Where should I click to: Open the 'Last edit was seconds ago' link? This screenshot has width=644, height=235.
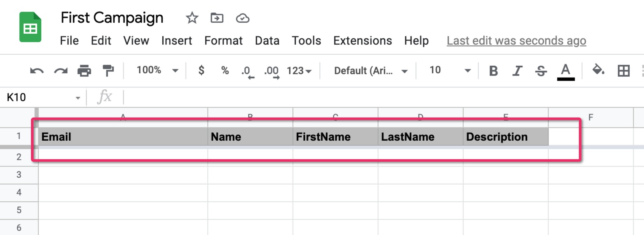coord(516,41)
